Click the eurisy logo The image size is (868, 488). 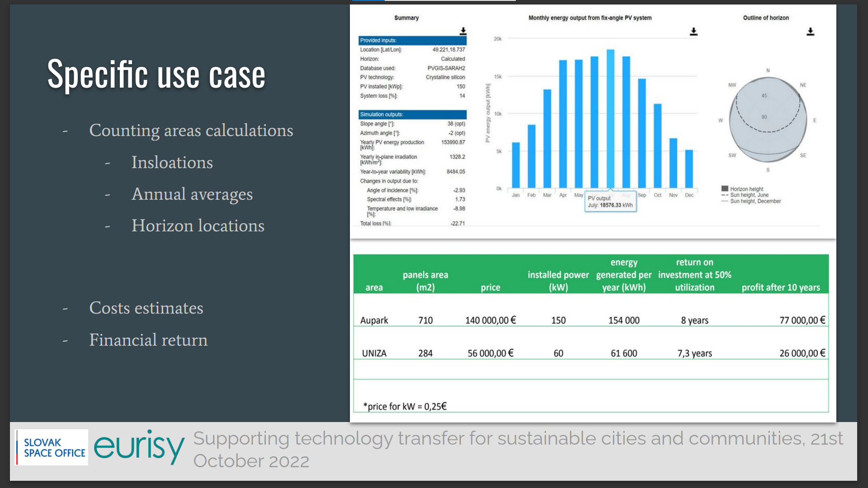[139, 447]
